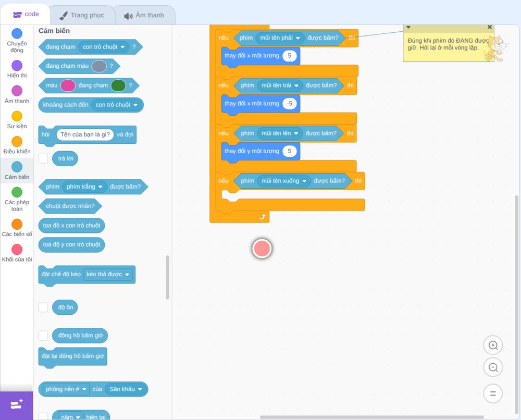Edit the -5 value in x block
521x420 pixels.
pos(289,104)
